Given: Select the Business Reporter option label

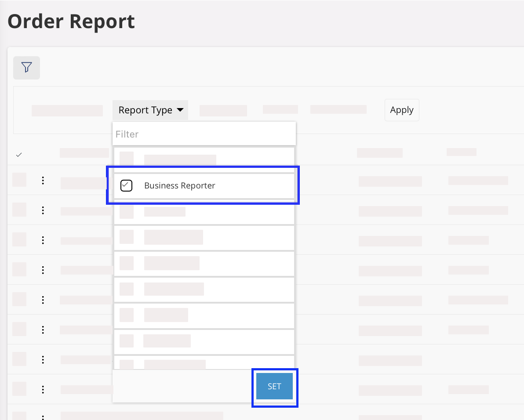Looking at the screenshot, I should 180,186.
